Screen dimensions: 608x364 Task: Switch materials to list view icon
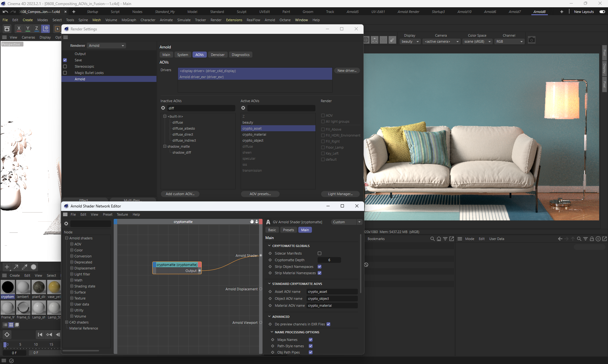5,325
